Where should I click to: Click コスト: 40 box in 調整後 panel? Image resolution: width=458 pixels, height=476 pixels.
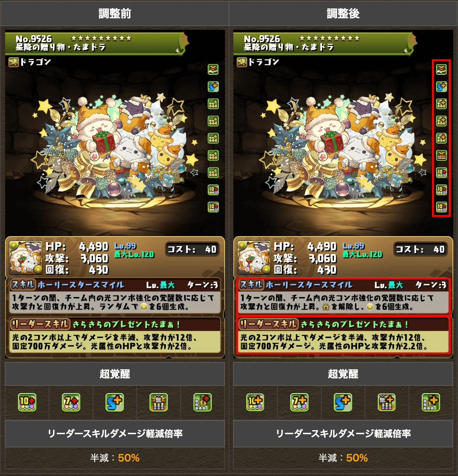pos(420,249)
